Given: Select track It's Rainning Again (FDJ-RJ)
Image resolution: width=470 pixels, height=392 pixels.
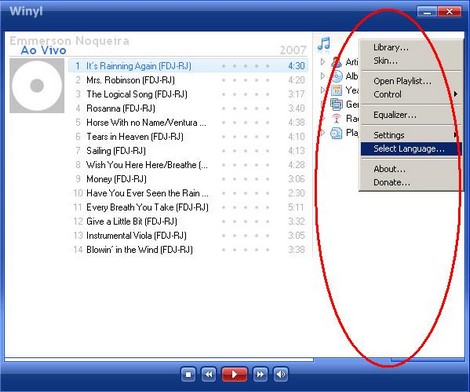Looking at the screenshot, I should (188, 66).
